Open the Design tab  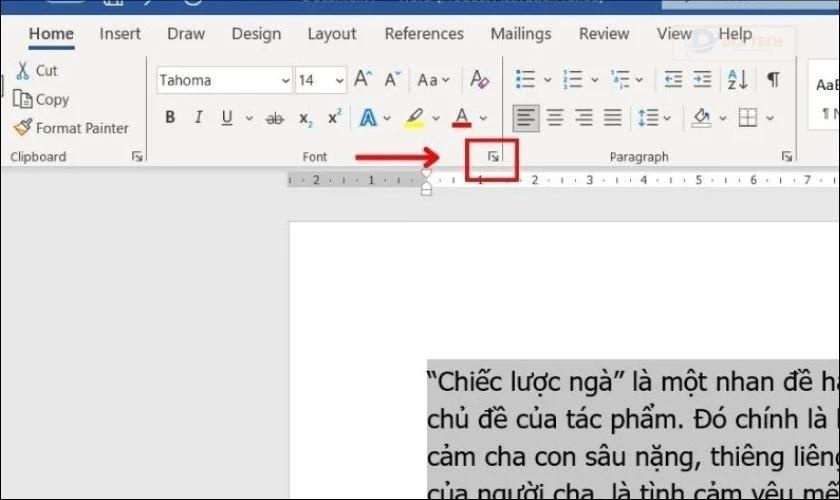click(256, 34)
